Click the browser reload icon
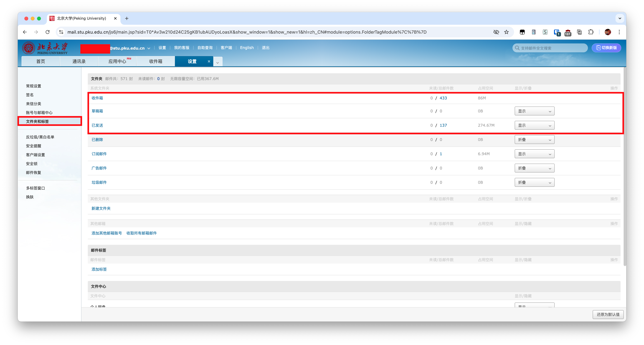The image size is (644, 345). tap(48, 32)
